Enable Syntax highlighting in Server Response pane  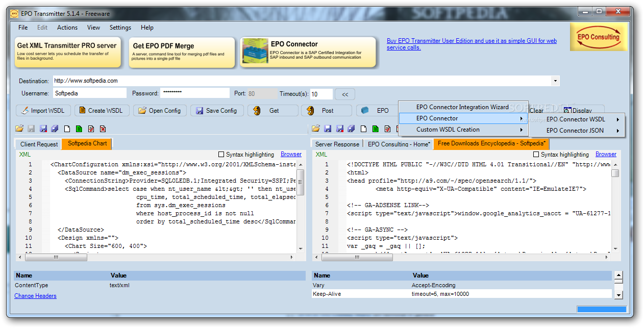[x=536, y=154]
